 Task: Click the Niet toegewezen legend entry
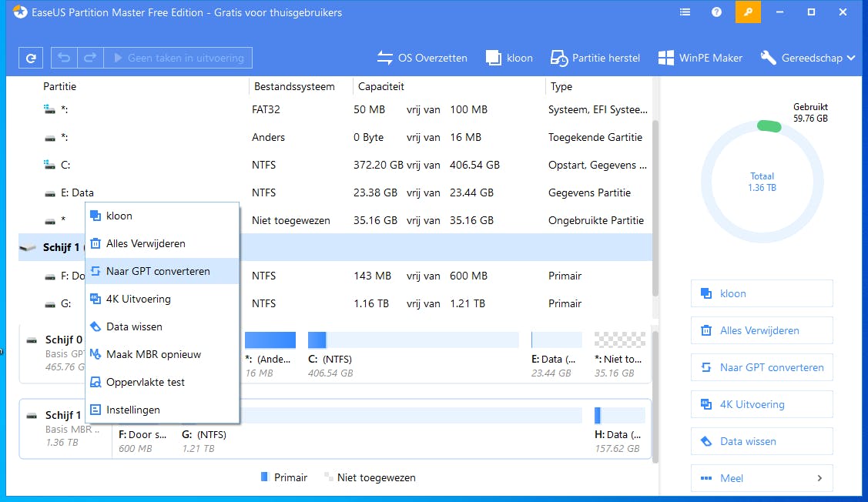tap(370, 477)
